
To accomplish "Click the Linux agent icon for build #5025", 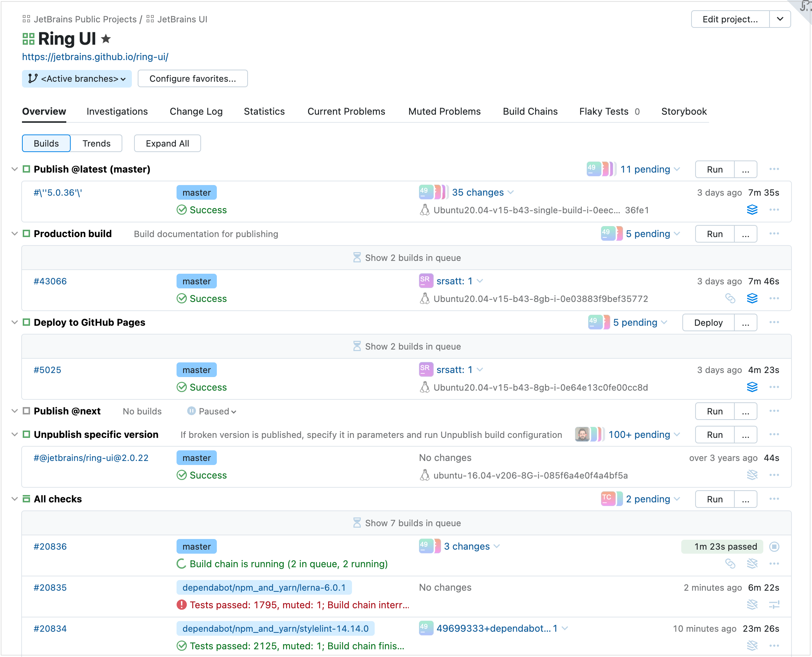I will coord(425,387).
